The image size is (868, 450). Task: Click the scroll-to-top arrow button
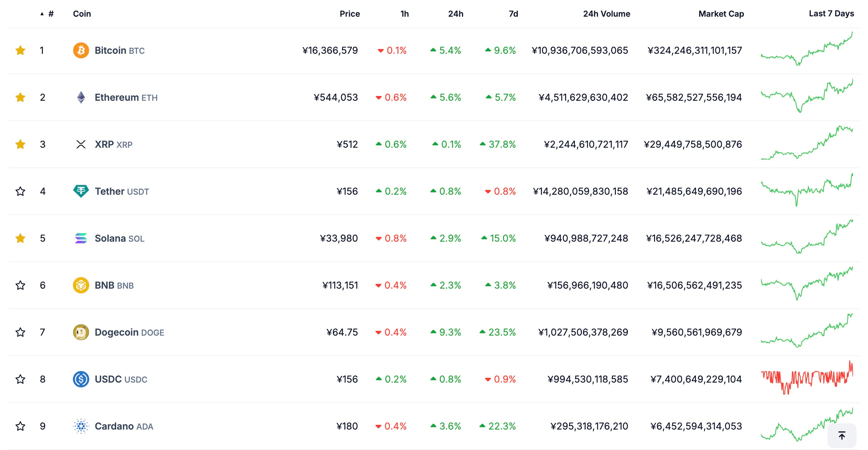pyautogui.click(x=842, y=435)
